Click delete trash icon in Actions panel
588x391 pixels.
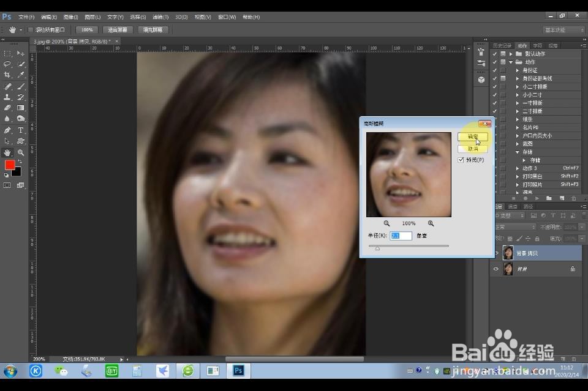coord(573,198)
